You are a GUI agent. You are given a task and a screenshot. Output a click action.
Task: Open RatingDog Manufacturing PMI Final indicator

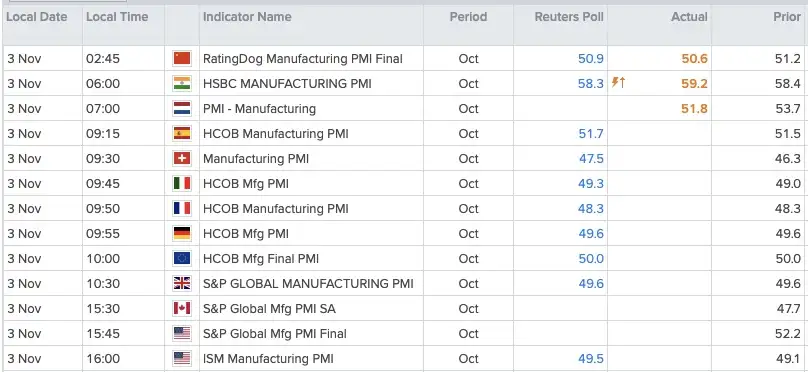[302, 59]
